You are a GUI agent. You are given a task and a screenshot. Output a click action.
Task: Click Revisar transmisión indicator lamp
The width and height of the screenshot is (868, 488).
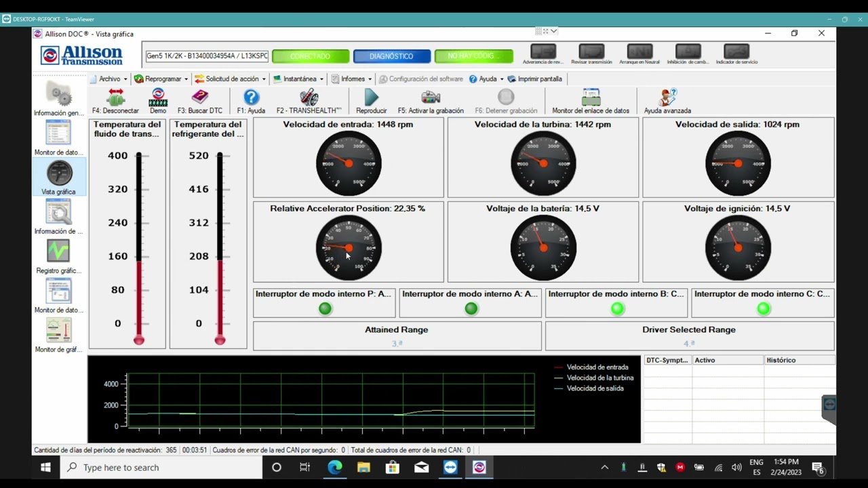[591, 52]
